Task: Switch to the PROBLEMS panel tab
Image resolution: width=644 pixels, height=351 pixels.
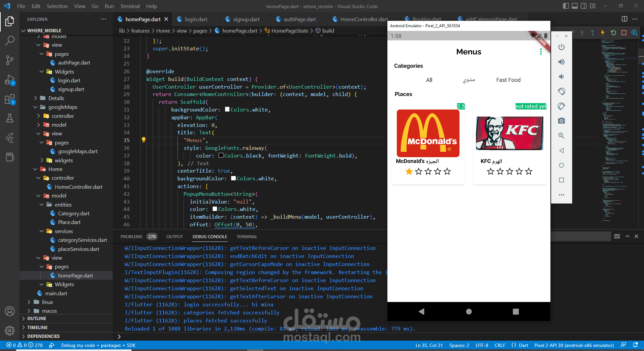Action: pos(131,236)
